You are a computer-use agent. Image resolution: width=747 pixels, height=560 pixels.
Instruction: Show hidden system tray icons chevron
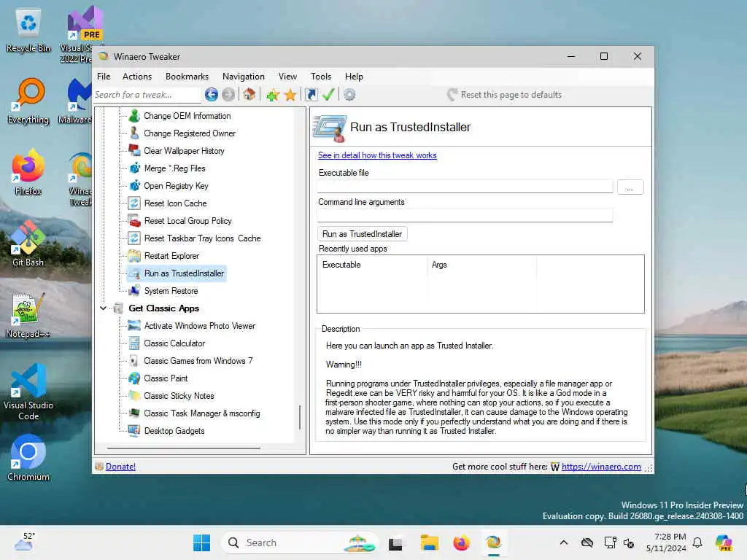point(564,542)
